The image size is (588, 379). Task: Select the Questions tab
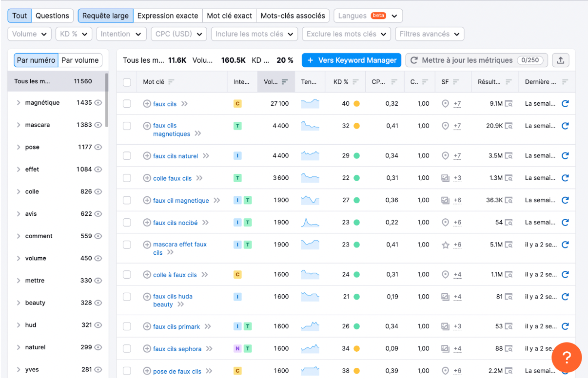[53, 16]
